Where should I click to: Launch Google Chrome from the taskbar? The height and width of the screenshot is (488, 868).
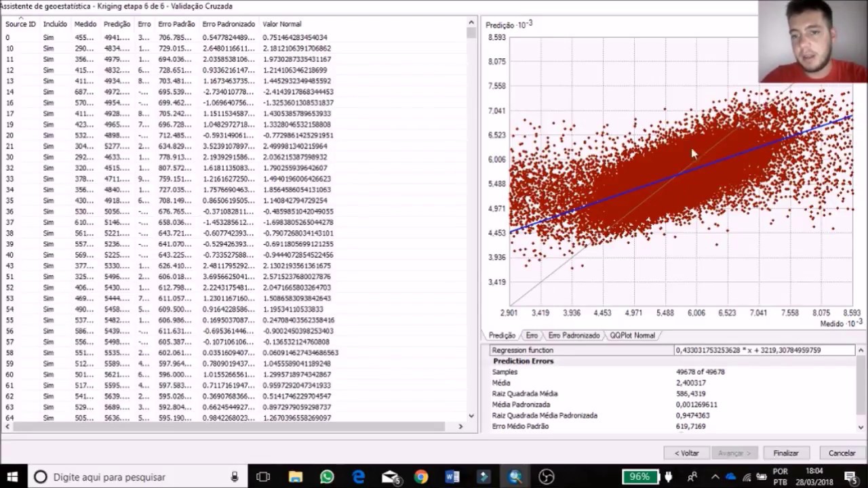coord(421,477)
